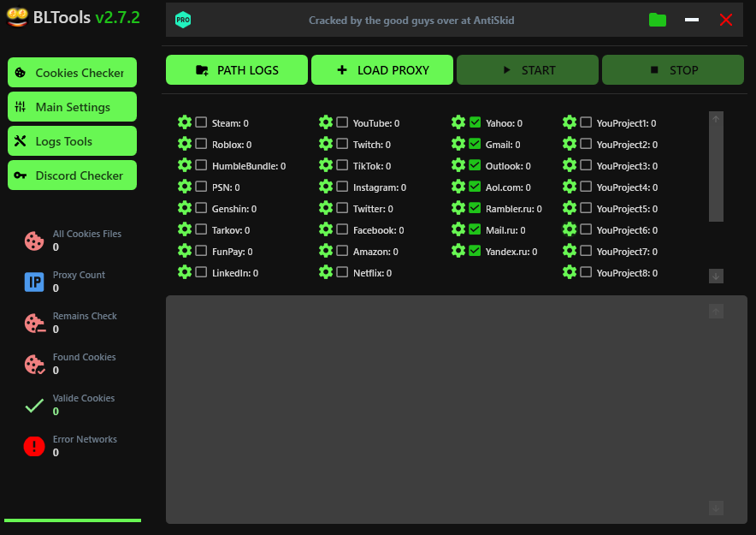Click the gear icon next to FunPay
This screenshot has width=756, height=535.
click(185, 251)
